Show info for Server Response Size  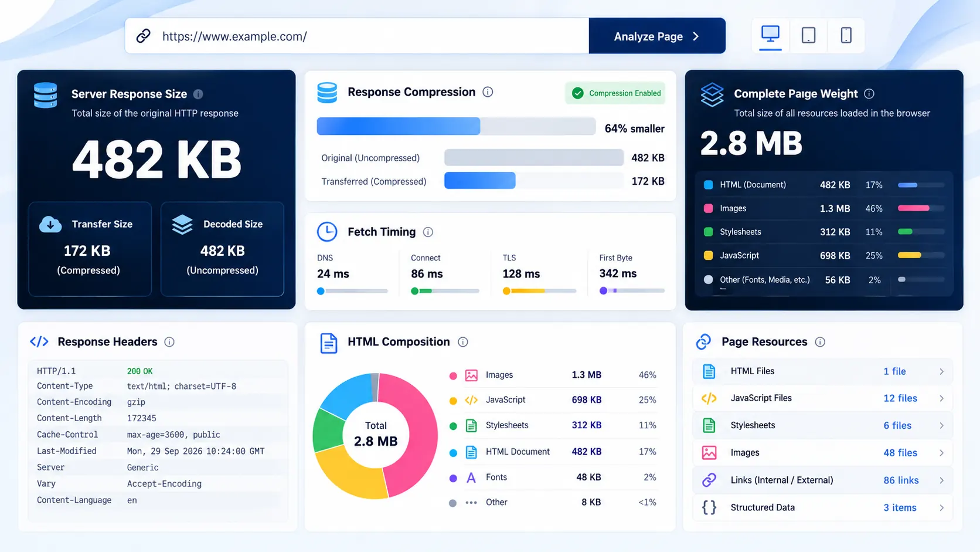pos(198,94)
